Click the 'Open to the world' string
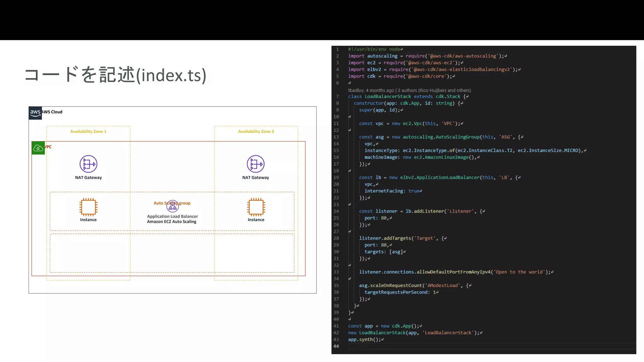This screenshot has width=644, height=362. click(519, 272)
